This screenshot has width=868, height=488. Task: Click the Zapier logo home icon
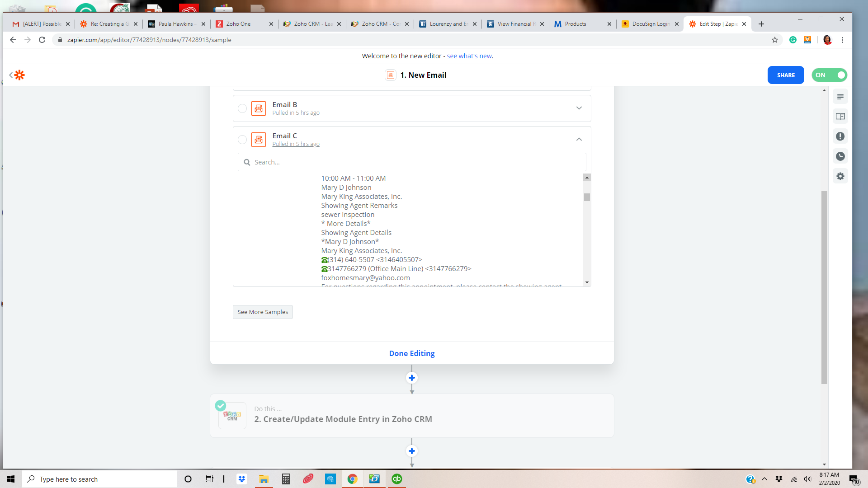click(x=19, y=75)
